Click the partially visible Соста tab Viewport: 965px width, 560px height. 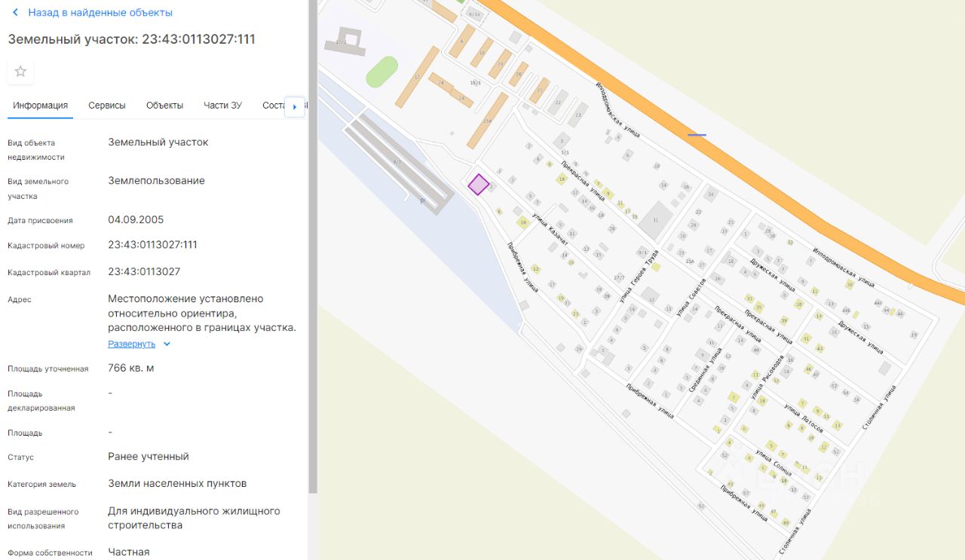(273, 106)
